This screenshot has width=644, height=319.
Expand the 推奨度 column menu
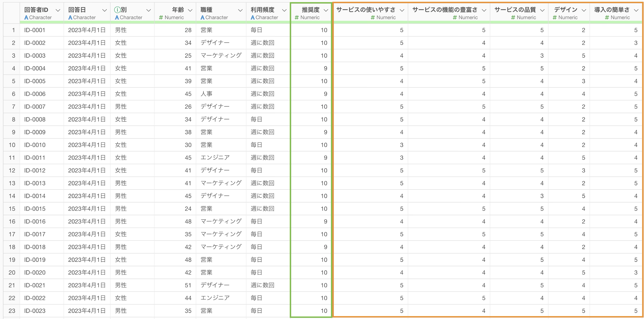pos(326,10)
